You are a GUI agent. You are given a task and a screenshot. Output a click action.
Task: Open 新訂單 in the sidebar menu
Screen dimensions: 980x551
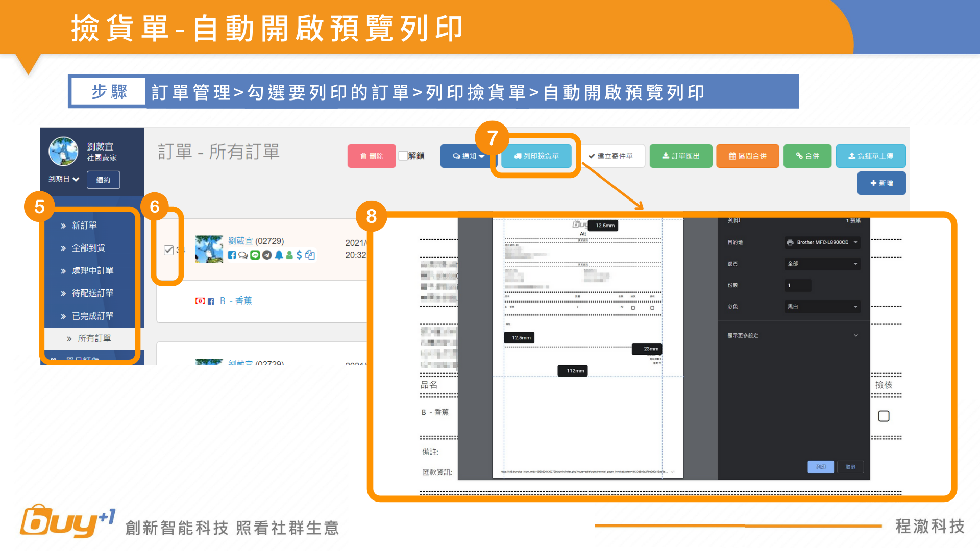point(84,226)
